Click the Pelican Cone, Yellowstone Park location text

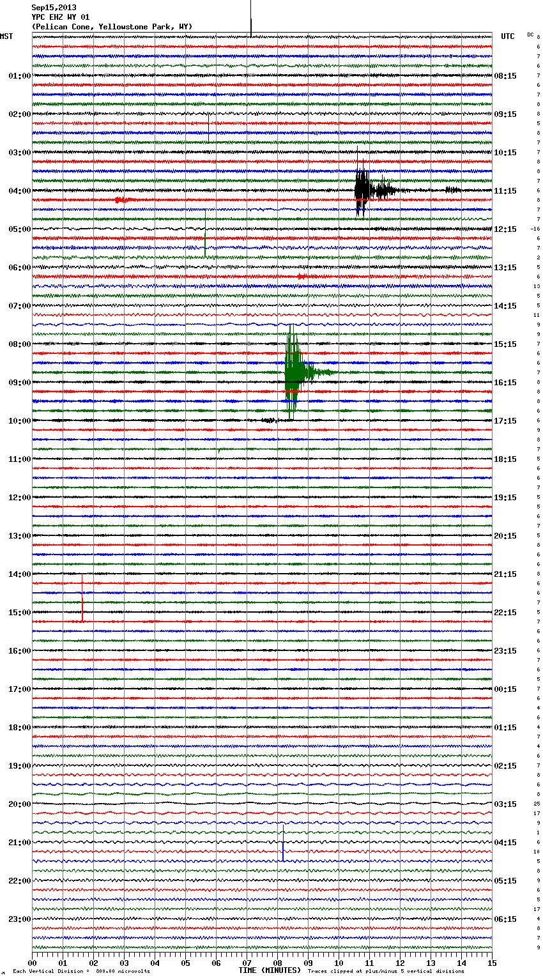[x=112, y=27]
